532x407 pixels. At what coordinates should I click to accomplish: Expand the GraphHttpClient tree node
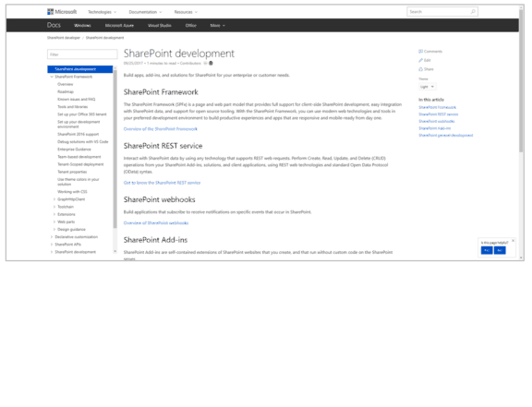coord(54,199)
